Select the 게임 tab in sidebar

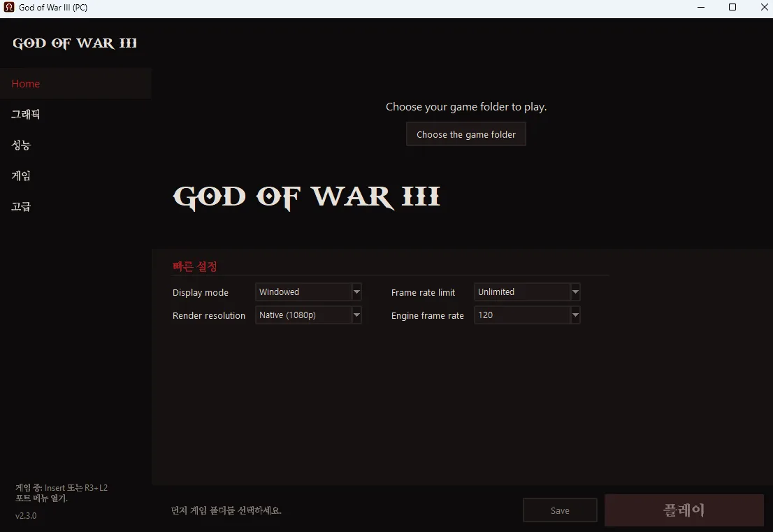point(75,175)
